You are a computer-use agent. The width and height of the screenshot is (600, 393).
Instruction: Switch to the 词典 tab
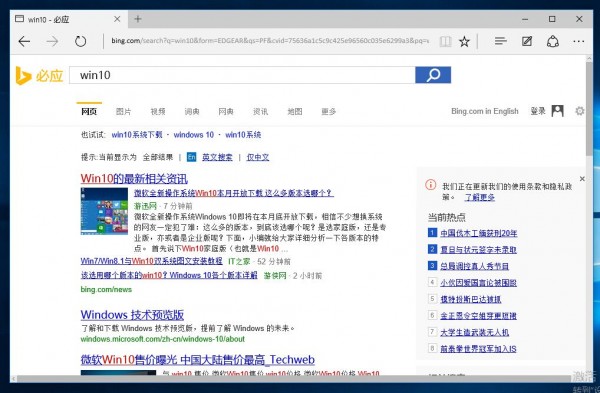pos(192,111)
